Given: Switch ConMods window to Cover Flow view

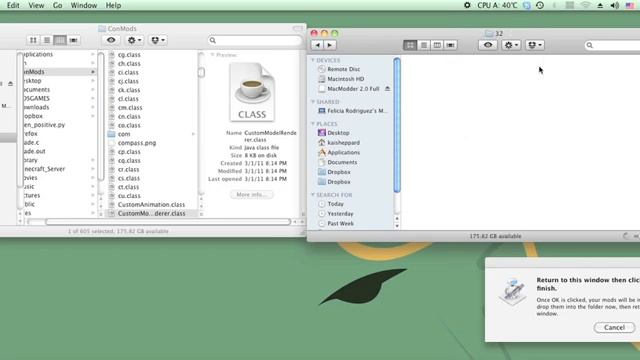Looking at the screenshot, I should pos(73,40).
